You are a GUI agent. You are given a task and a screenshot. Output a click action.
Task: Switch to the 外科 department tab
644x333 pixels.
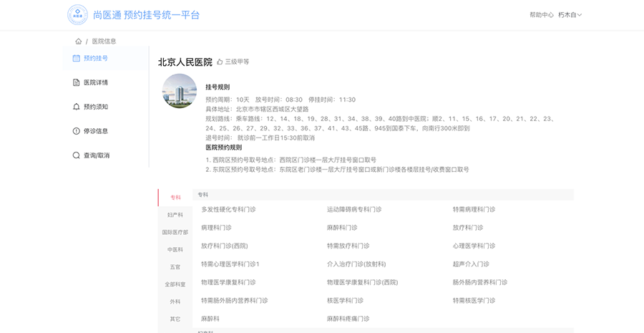click(x=175, y=301)
